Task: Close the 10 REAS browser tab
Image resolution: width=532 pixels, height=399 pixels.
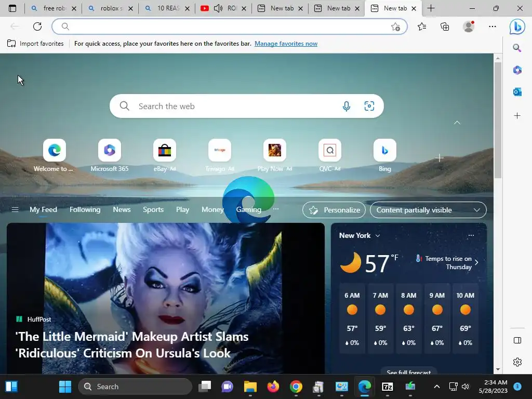Action: pyautogui.click(x=187, y=8)
